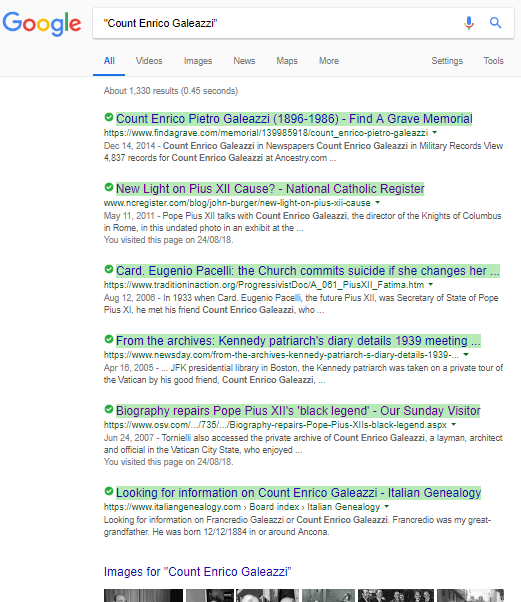The height and width of the screenshot is (602, 521).
Task: Open dropdown arrow next to newsday.com URL
Action: (x=466, y=354)
